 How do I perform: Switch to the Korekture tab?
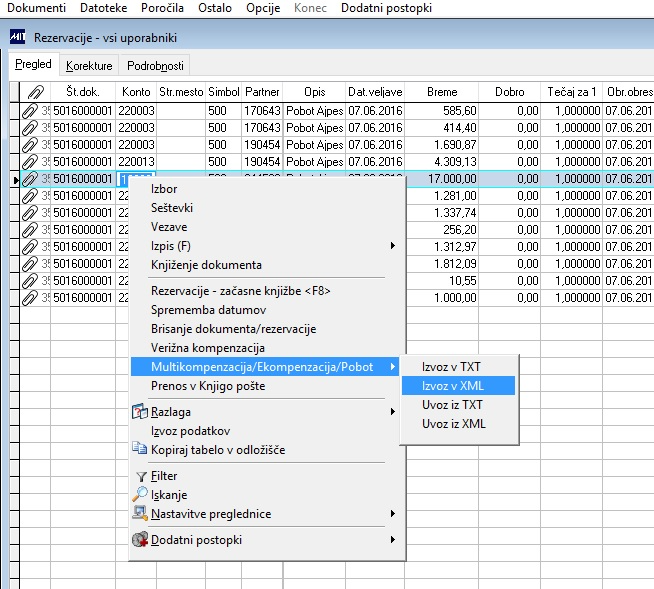pyautogui.click(x=89, y=66)
